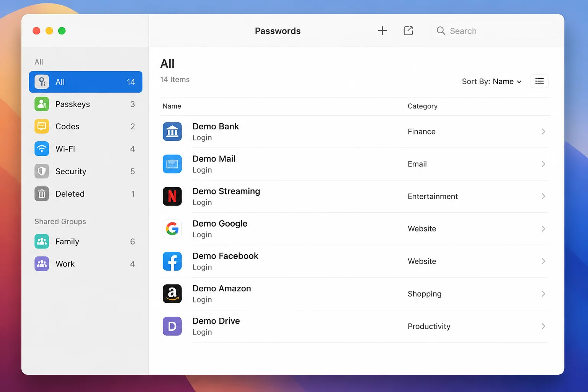Expand Demo Streaming row chevron
This screenshot has width=588, height=392.
click(543, 196)
